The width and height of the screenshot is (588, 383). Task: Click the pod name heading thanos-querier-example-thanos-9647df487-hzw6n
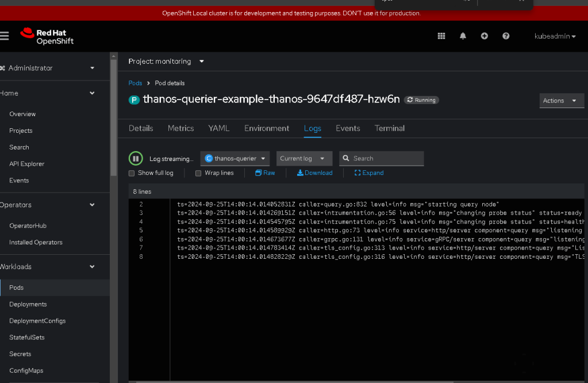tap(271, 99)
